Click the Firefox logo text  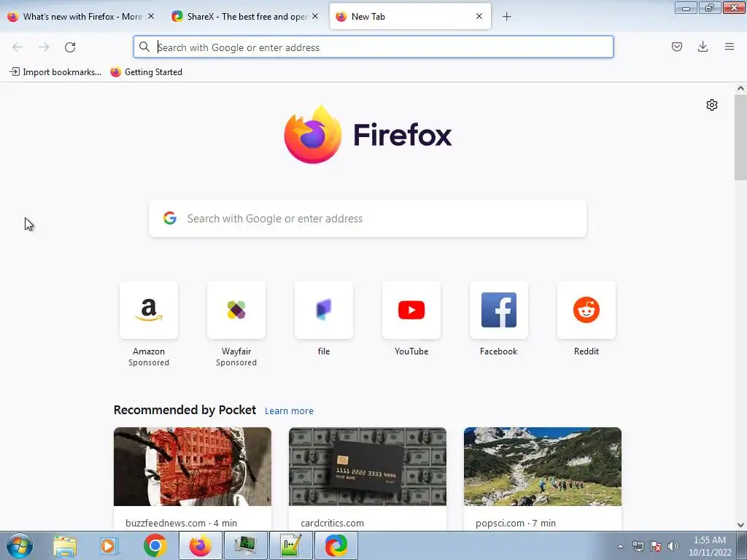[x=403, y=135]
